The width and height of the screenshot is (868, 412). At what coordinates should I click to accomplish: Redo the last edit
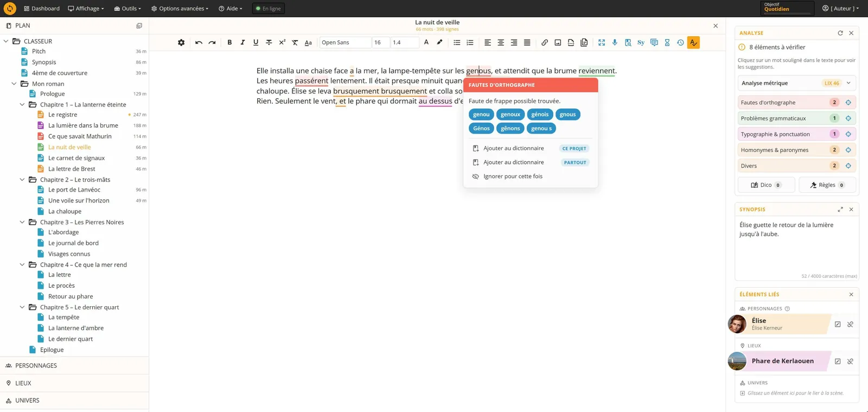[x=212, y=42]
